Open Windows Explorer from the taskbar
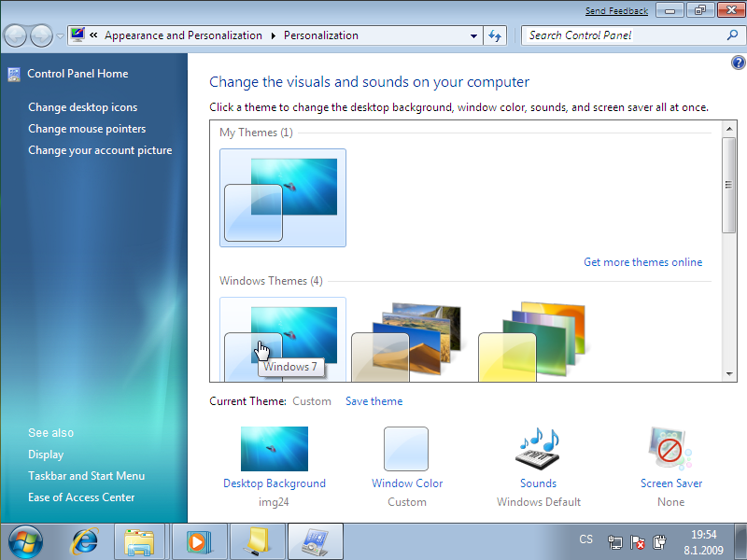This screenshot has height=560, width=747. point(139,542)
